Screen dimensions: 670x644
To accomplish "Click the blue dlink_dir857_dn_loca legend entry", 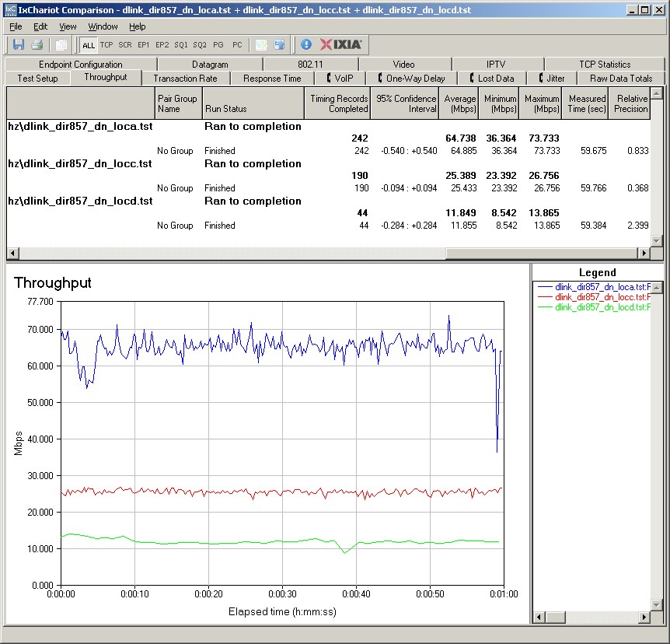I will click(x=594, y=287).
